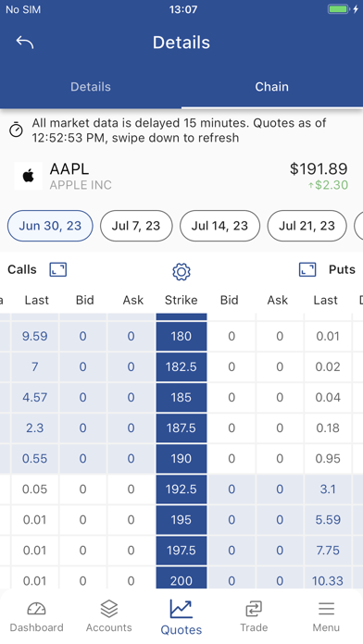
Task: Expand the Calls table icon
Action: 58,270
